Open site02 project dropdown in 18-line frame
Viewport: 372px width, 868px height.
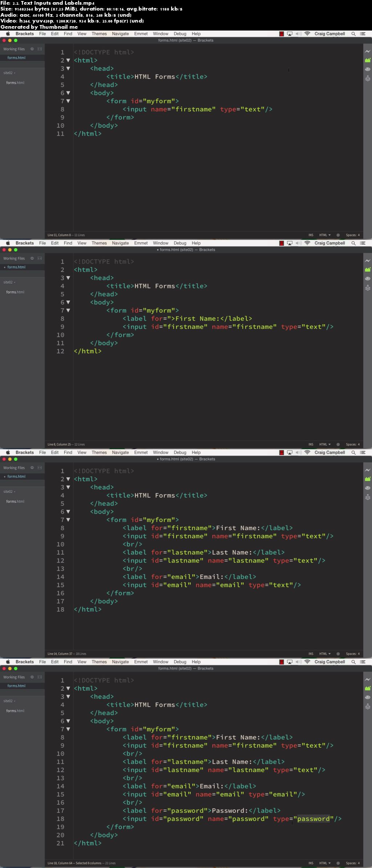click(x=9, y=491)
